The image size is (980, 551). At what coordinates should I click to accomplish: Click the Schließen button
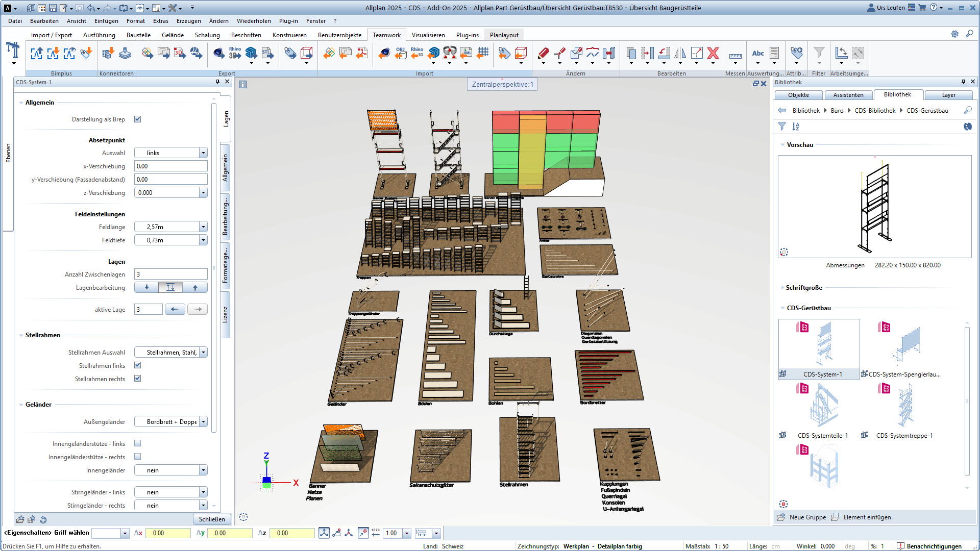212,519
